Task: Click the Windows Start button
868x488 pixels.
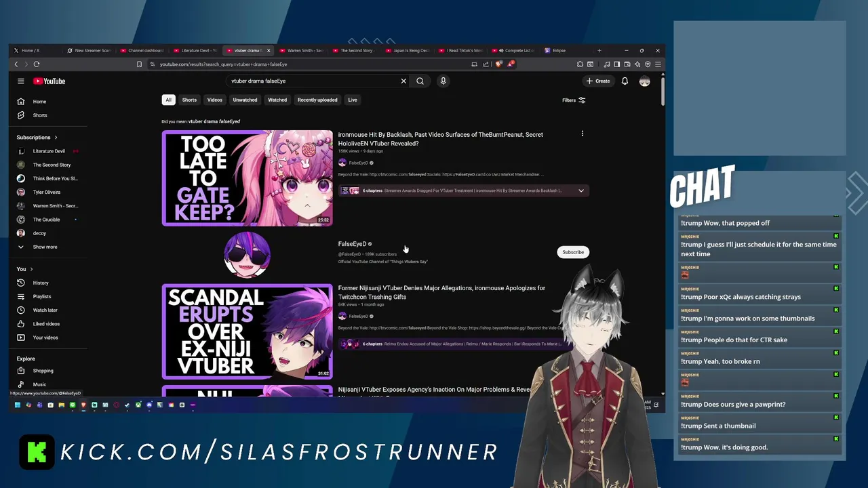Action: tap(17, 405)
